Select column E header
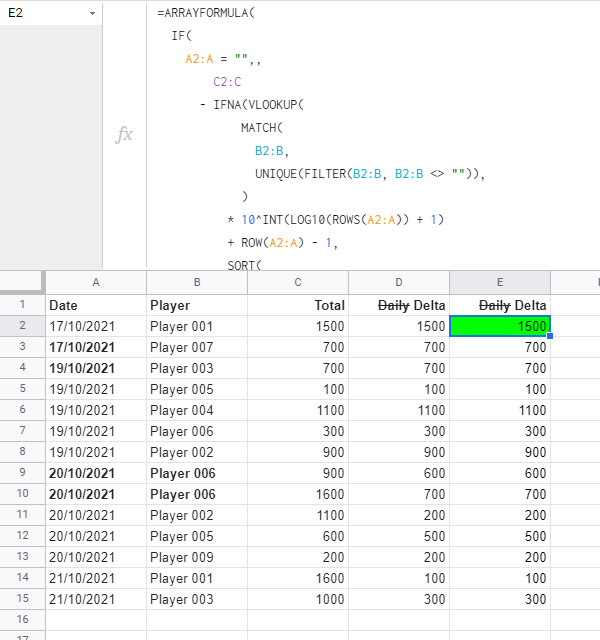This screenshot has width=600, height=640. click(500, 282)
